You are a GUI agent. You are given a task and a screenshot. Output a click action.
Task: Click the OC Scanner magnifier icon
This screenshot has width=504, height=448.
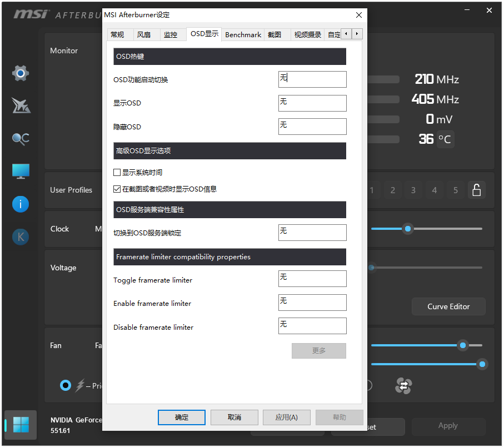coord(20,138)
